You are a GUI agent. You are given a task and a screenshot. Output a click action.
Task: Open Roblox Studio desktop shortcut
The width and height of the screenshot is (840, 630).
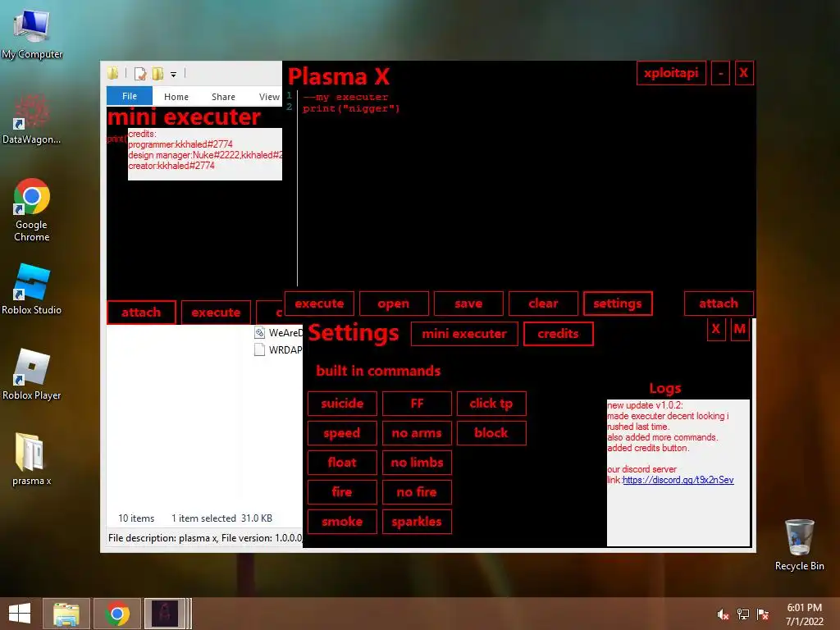(x=32, y=288)
